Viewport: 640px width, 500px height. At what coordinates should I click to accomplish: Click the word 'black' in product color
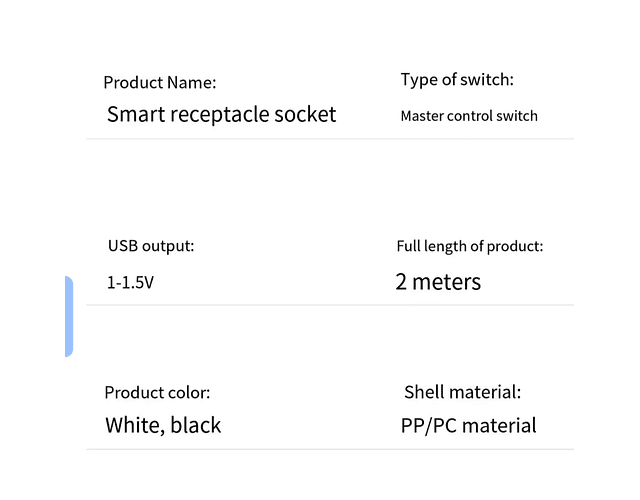tap(196, 425)
